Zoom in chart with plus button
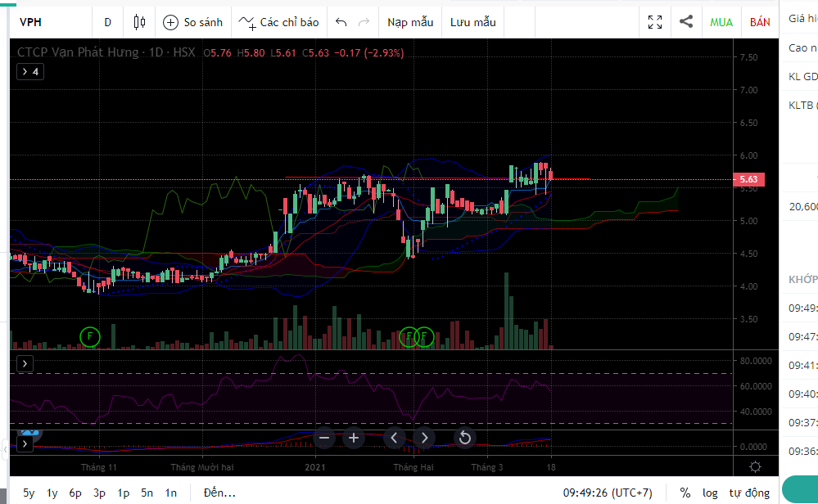Screen dimensions: 818x504 click(353, 438)
